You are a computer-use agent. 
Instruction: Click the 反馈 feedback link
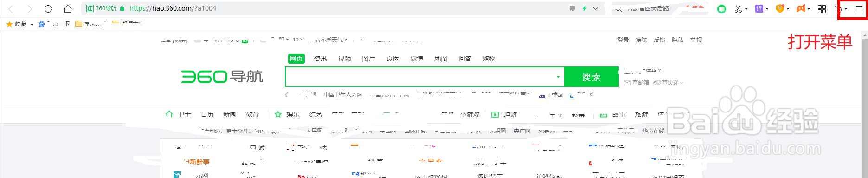659,40
